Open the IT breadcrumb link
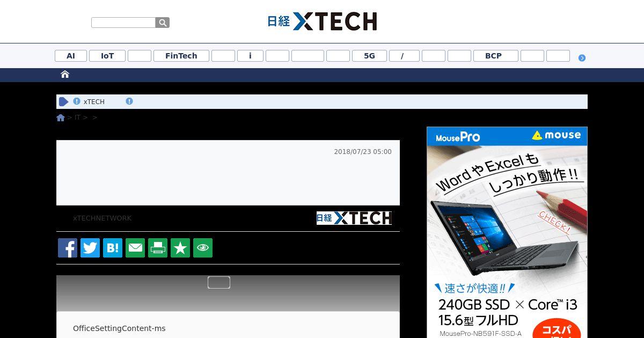 [x=77, y=117]
